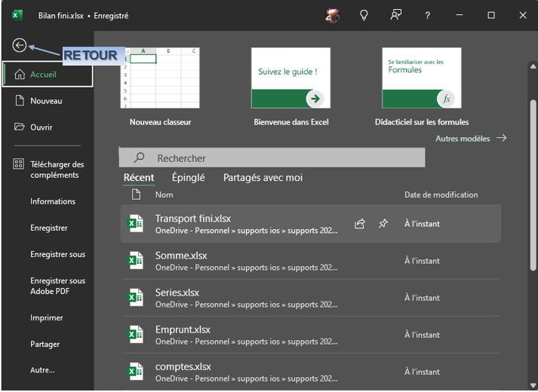
Task: Open the feedback person icon
Action: (x=395, y=15)
